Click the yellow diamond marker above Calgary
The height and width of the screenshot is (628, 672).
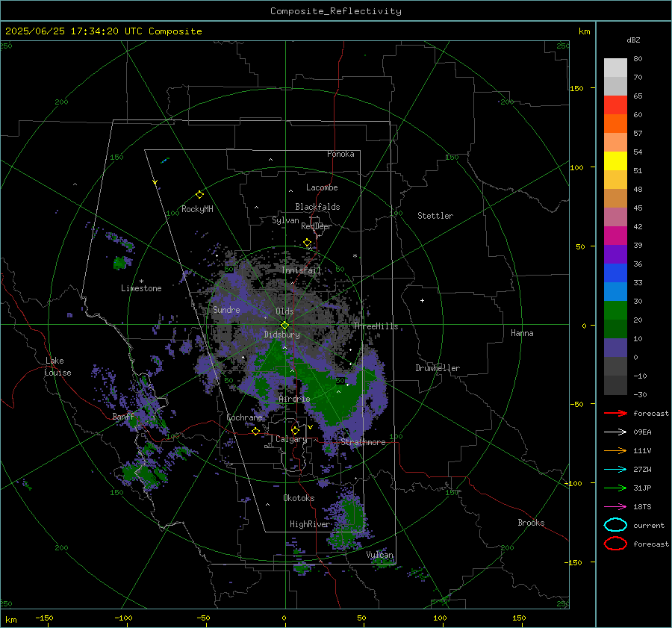[295, 430]
